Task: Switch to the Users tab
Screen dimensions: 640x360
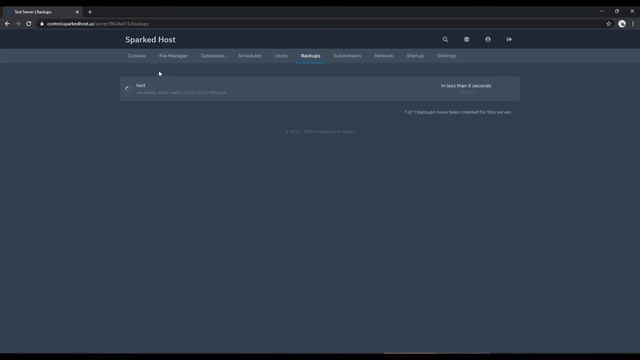Action: pos(281,56)
